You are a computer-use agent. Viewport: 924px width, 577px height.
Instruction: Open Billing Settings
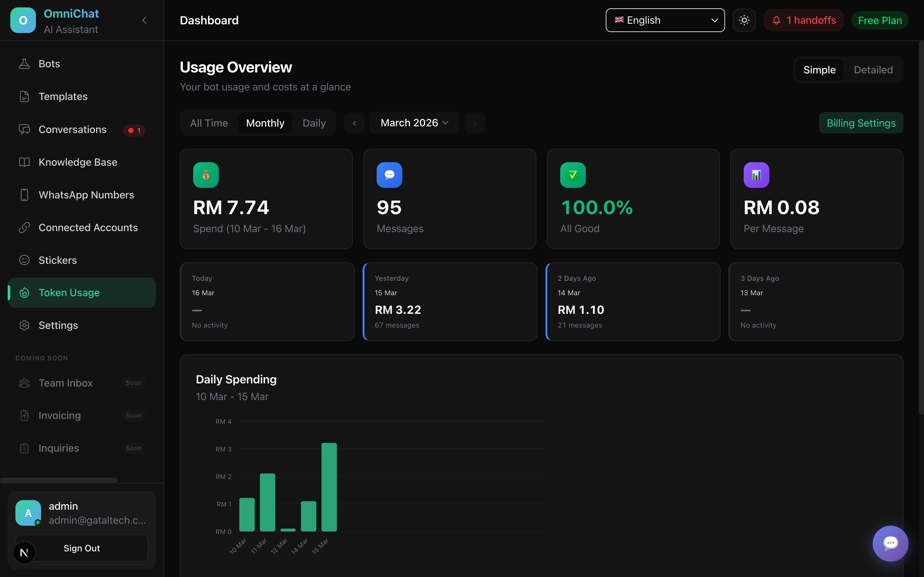tap(861, 122)
